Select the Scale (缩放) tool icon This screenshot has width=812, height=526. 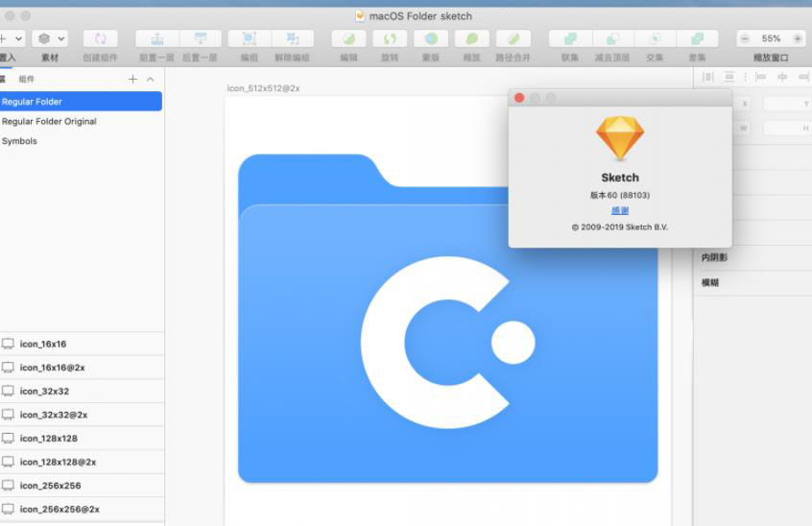472,38
